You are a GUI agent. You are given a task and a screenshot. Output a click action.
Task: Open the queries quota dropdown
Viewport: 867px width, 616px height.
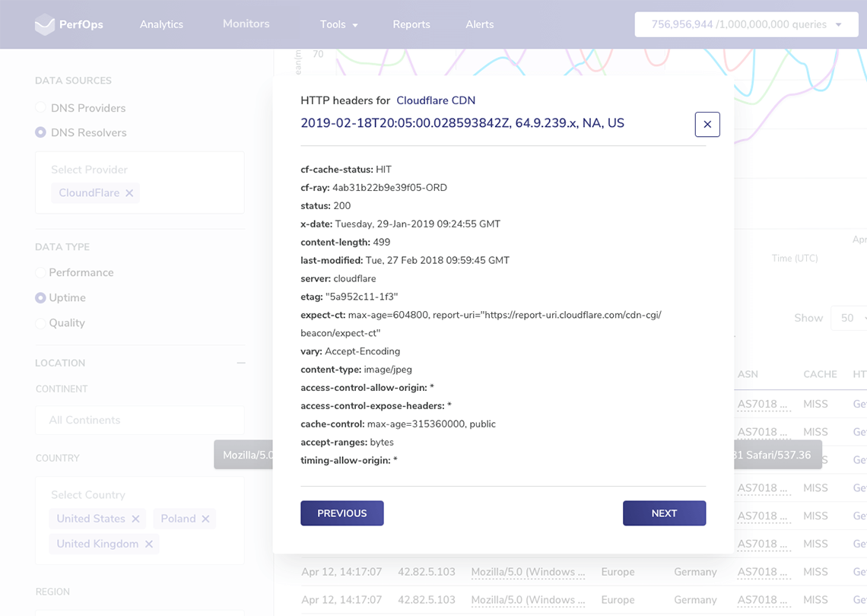coord(747,24)
